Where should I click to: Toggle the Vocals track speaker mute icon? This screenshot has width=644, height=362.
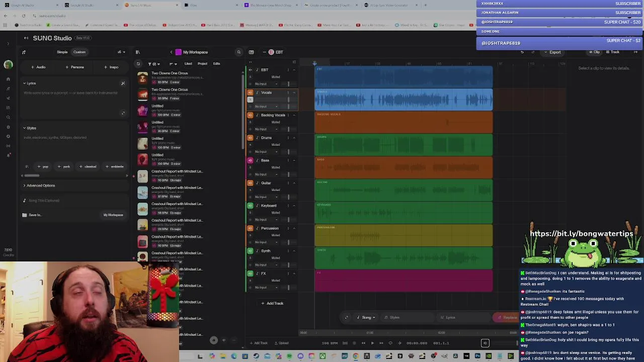(x=250, y=93)
